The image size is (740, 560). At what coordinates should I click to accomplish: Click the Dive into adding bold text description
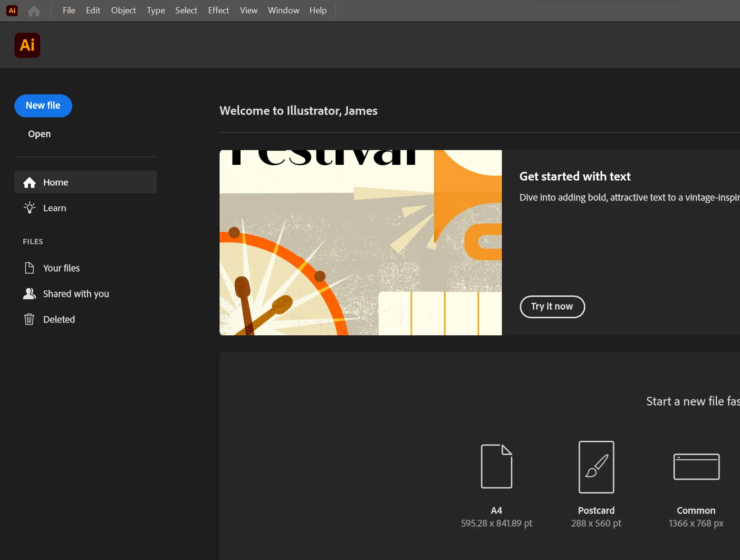click(x=630, y=198)
